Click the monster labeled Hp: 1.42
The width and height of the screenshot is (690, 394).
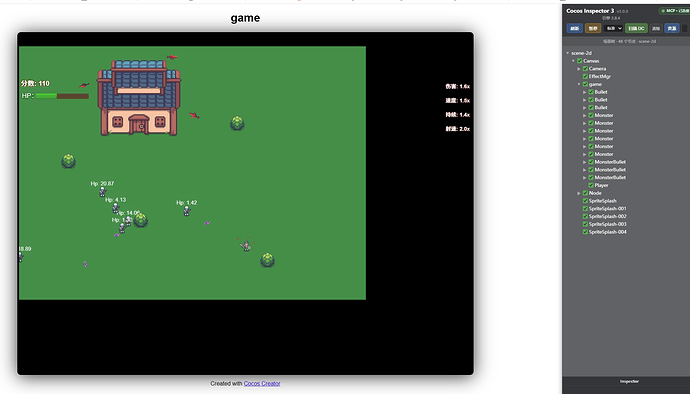pyautogui.click(x=187, y=211)
